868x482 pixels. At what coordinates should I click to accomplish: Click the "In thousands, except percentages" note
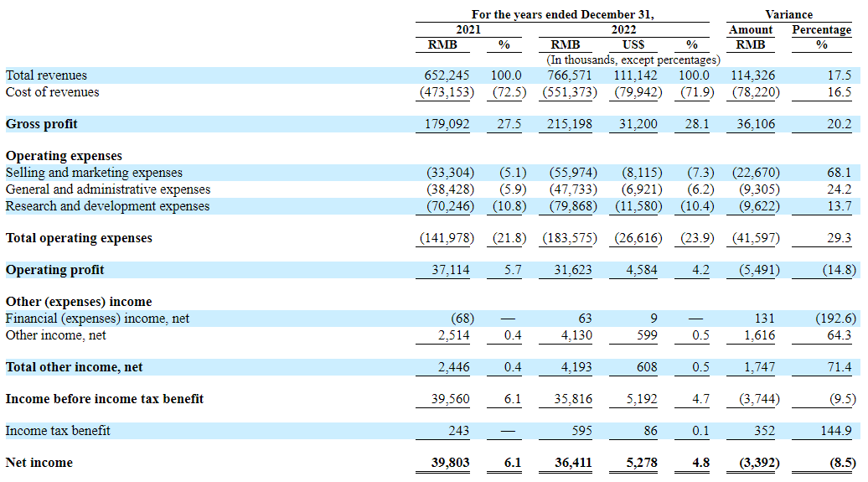coord(633,60)
